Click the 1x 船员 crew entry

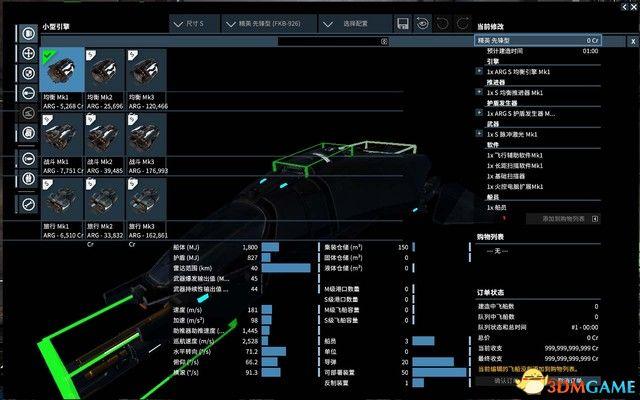(x=496, y=207)
